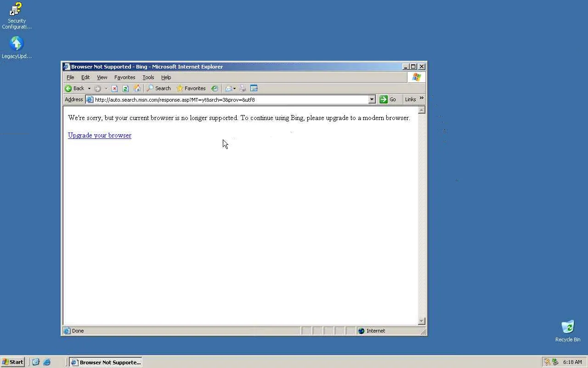Minimize the Internet Explorer window
The height and width of the screenshot is (368, 588).
click(x=406, y=67)
